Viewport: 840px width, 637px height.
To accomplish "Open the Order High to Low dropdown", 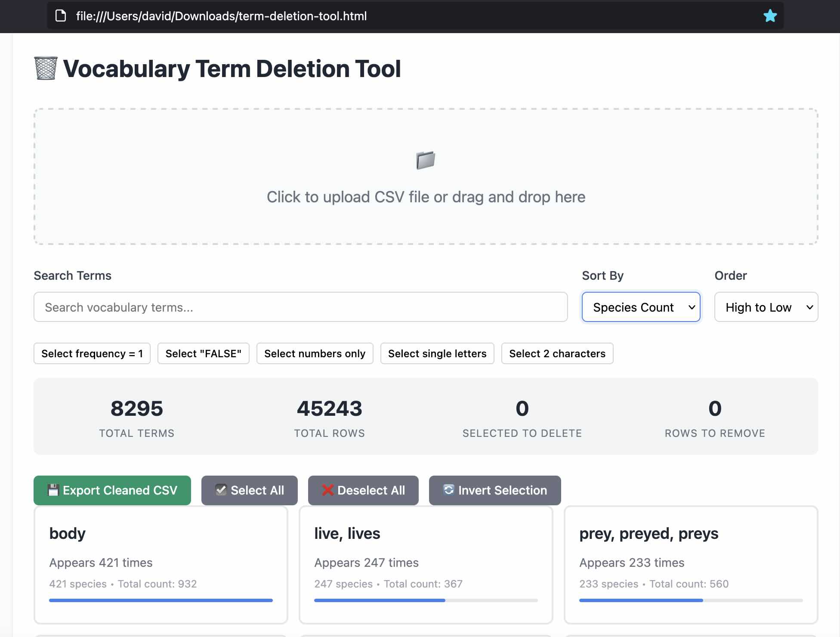I will pos(766,307).
